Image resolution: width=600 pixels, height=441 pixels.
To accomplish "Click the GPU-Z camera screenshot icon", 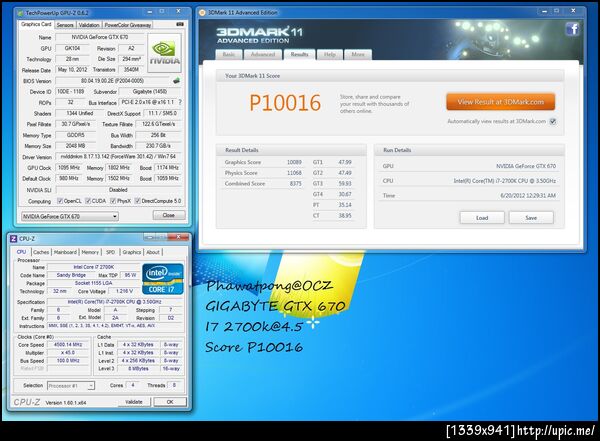I will (180, 24).
